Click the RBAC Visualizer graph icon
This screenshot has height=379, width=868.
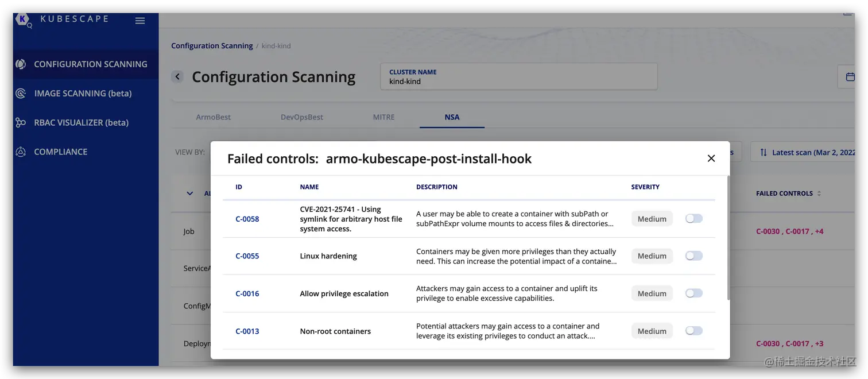[x=21, y=122]
